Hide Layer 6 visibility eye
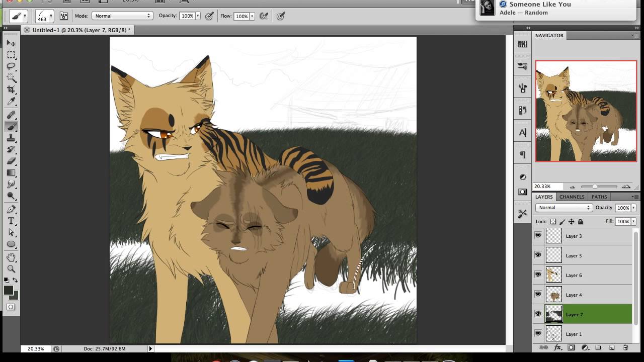The width and height of the screenshot is (644, 362). 538,275
